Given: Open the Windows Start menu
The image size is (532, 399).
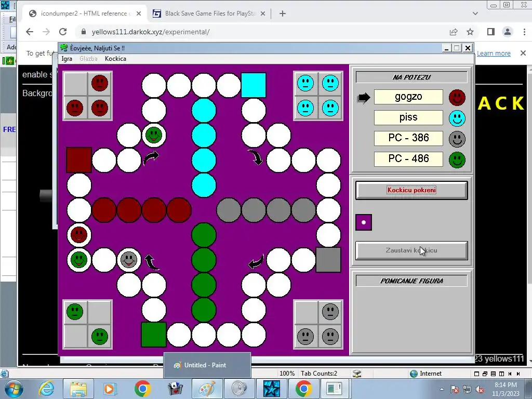Looking at the screenshot, I should (x=14, y=389).
